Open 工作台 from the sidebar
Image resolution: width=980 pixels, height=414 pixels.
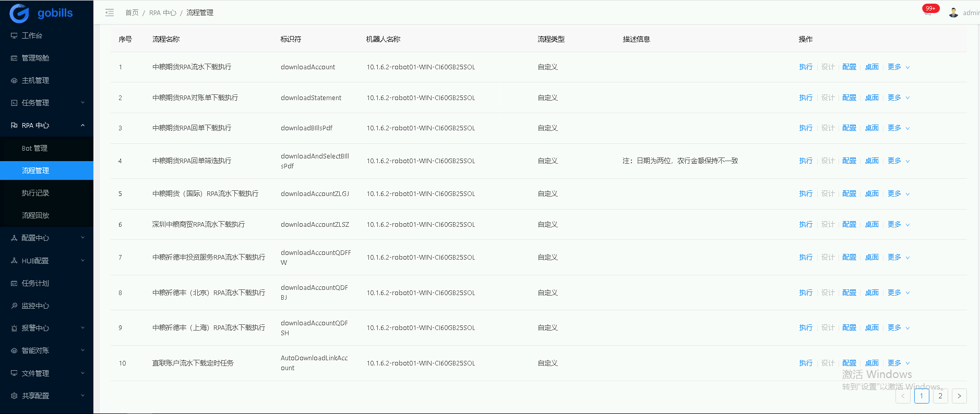[32, 35]
